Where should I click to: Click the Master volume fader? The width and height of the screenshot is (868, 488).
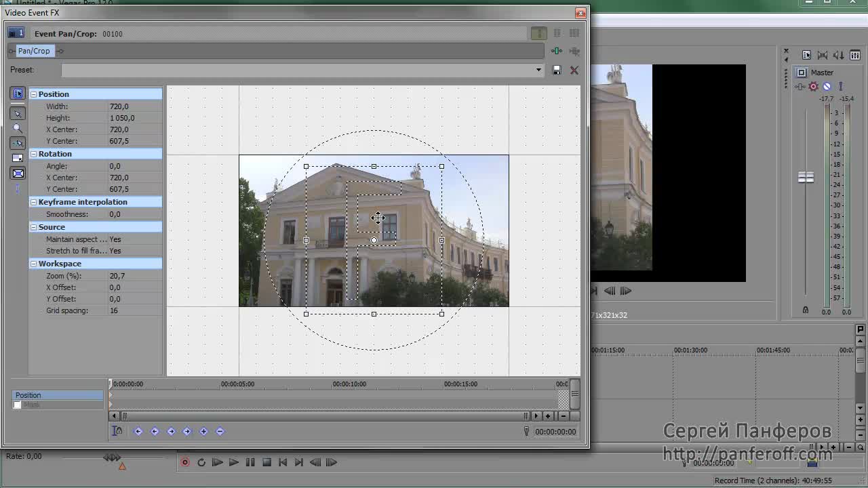(806, 178)
